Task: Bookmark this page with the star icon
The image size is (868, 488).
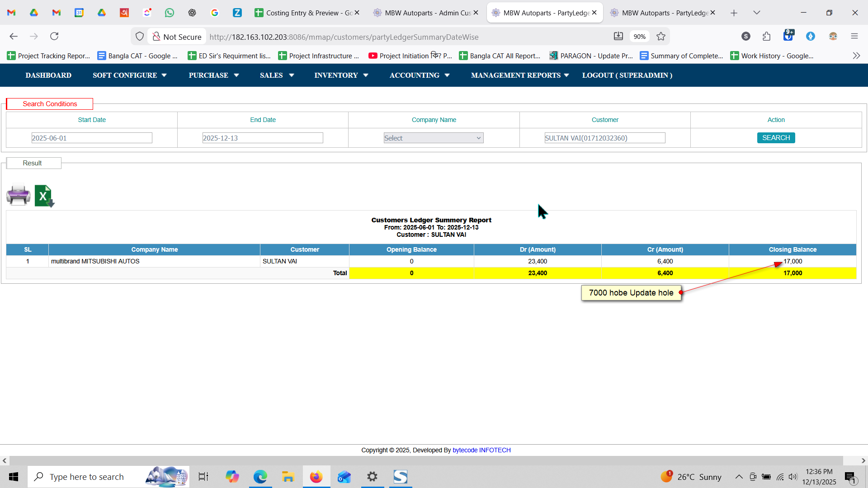Action: (x=661, y=37)
